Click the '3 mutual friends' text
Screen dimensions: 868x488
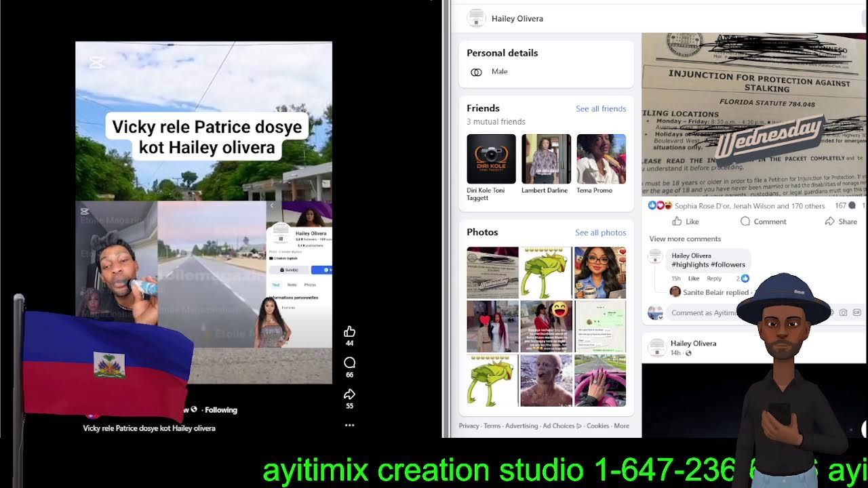[x=496, y=122]
